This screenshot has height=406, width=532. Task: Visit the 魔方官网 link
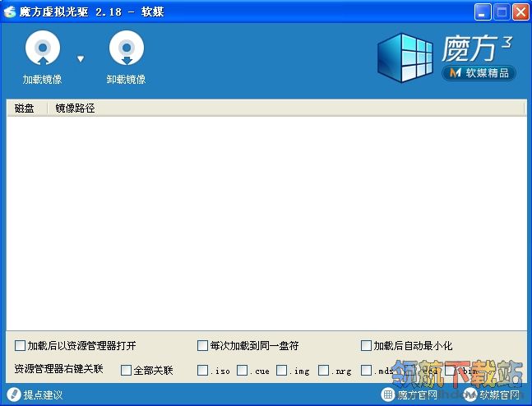(x=417, y=394)
